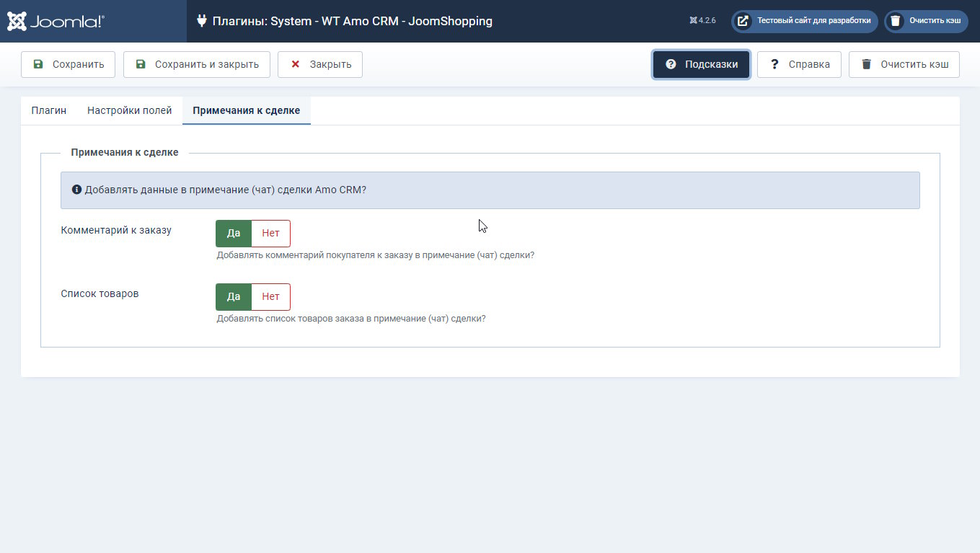Click the plug icon beside the plugin title
980x553 pixels.
(202, 21)
